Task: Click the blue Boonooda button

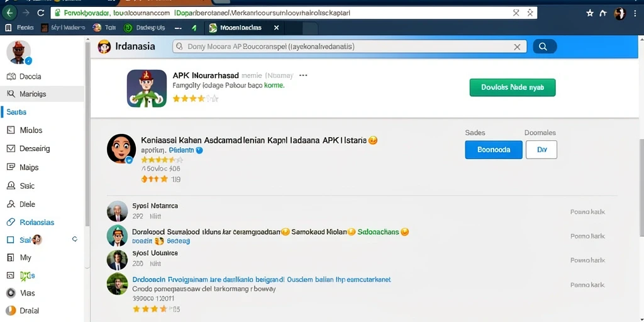Action: (x=494, y=150)
